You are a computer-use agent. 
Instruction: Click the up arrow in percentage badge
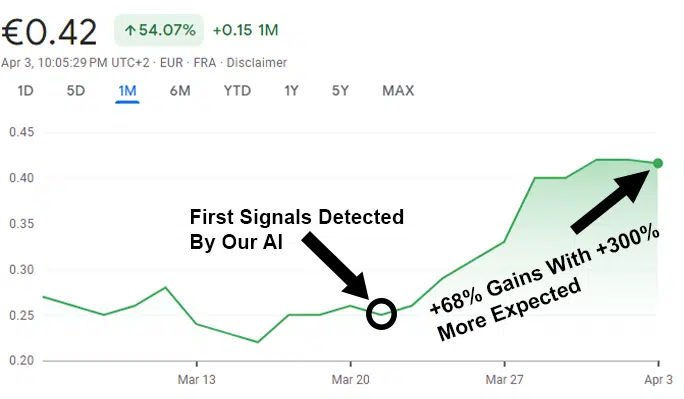tap(130, 31)
